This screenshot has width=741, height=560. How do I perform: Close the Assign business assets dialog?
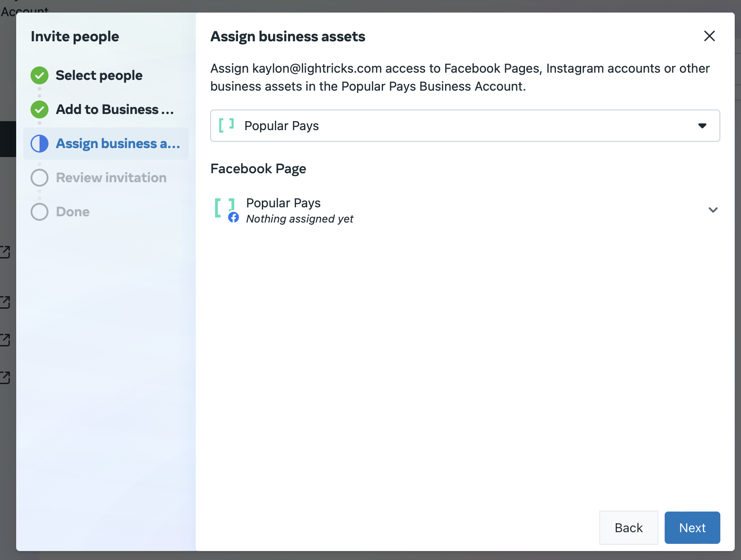[709, 36]
